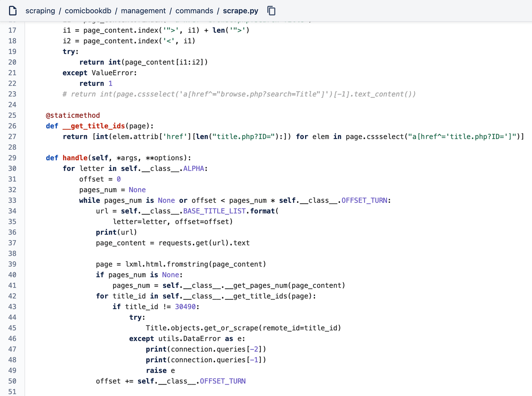The height and width of the screenshot is (396, 532).
Task: Select line number 26
Action: (12, 126)
